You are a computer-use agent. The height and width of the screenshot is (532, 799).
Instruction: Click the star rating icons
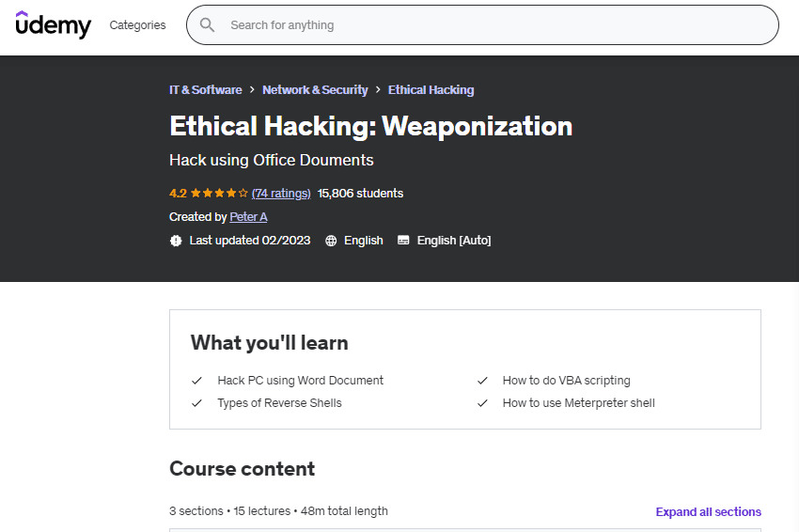tap(219, 194)
